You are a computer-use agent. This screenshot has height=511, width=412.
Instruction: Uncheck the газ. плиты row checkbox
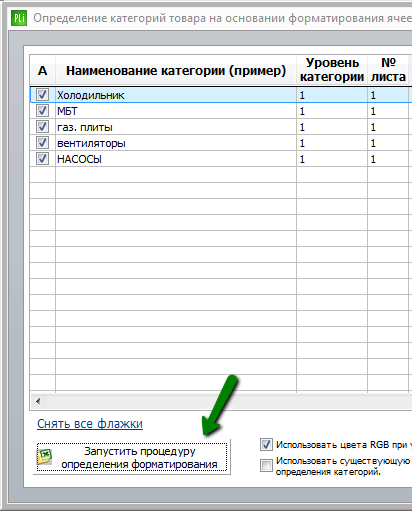(x=42, y=127)
